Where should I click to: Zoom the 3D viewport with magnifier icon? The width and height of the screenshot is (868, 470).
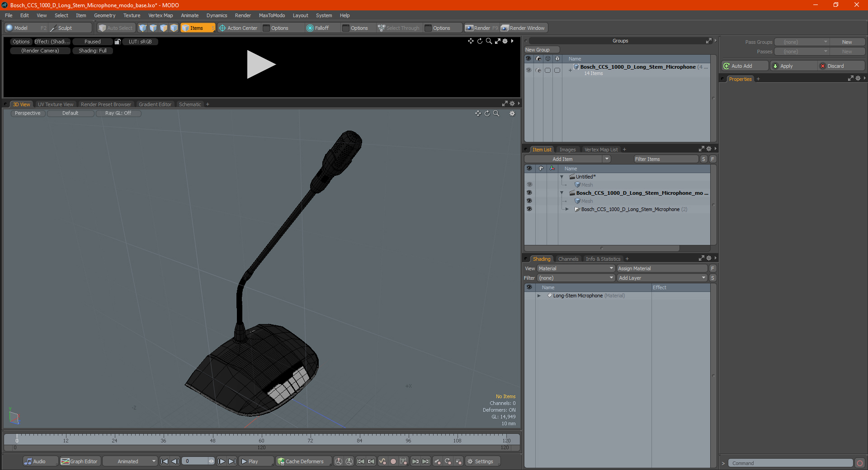pos(496,113)
